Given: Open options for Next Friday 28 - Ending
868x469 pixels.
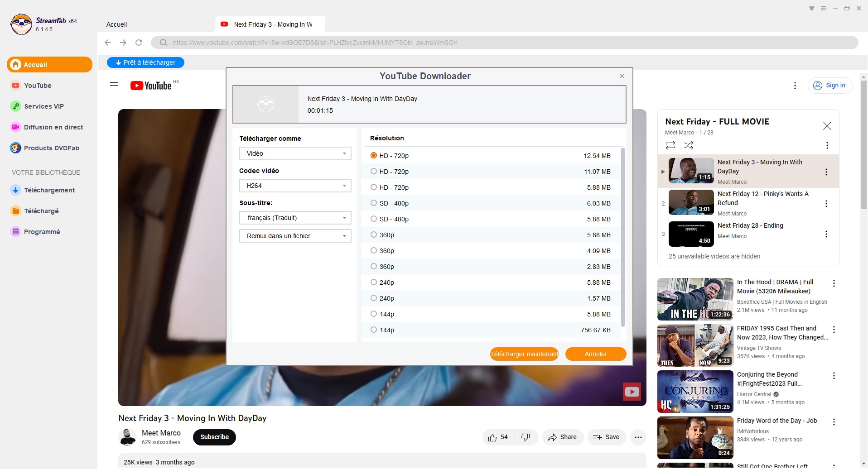Looking at the screenshot, I should click(x=826, y=234).
